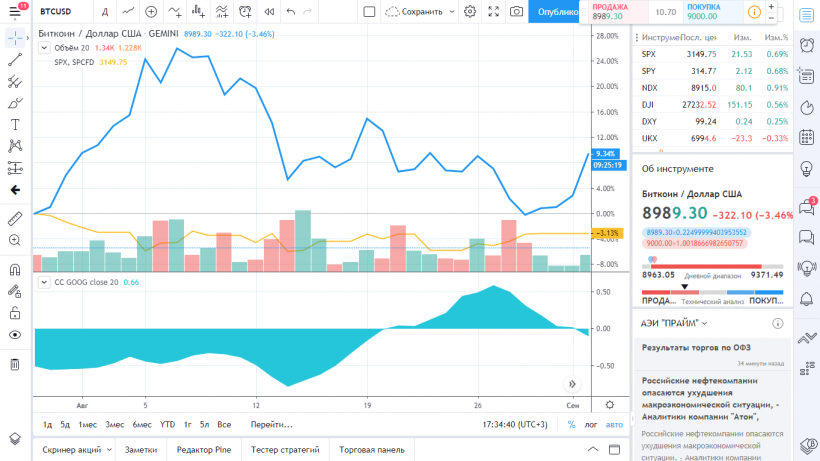Toggle hide all drawings eye icon

(15, 335)
